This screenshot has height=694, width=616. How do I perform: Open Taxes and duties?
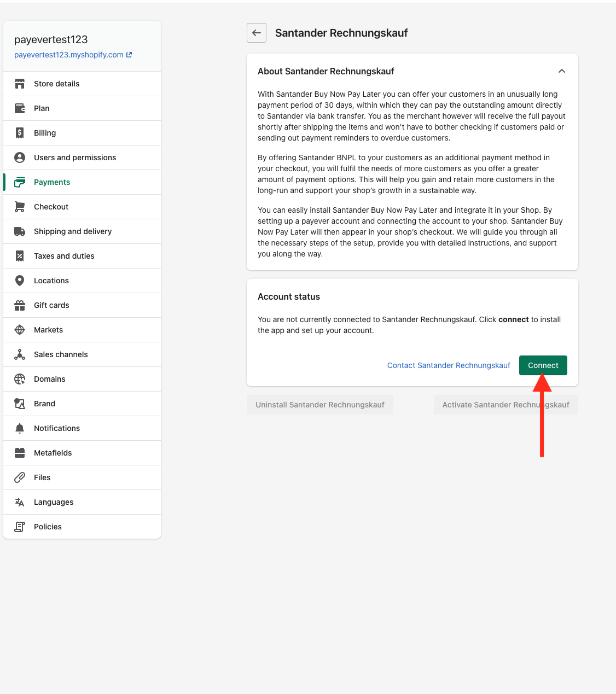(82, 256)
